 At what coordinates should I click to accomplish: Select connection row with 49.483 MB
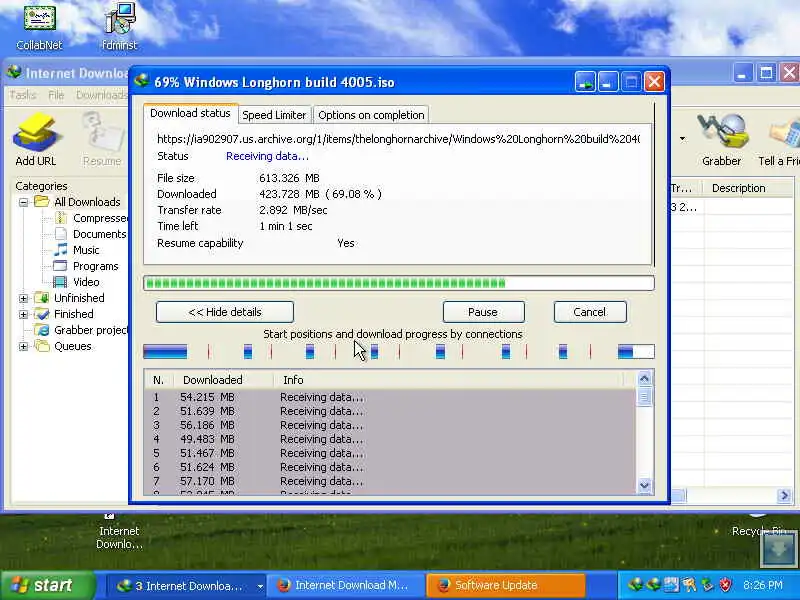390,439
